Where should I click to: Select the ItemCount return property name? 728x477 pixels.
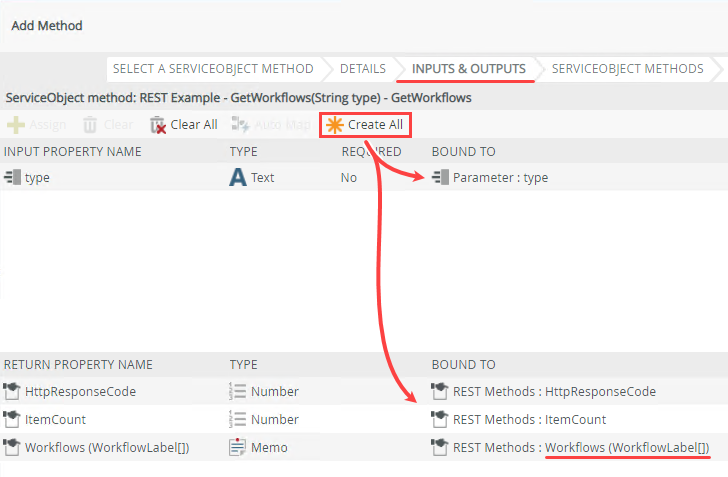[x=55, y=419]
